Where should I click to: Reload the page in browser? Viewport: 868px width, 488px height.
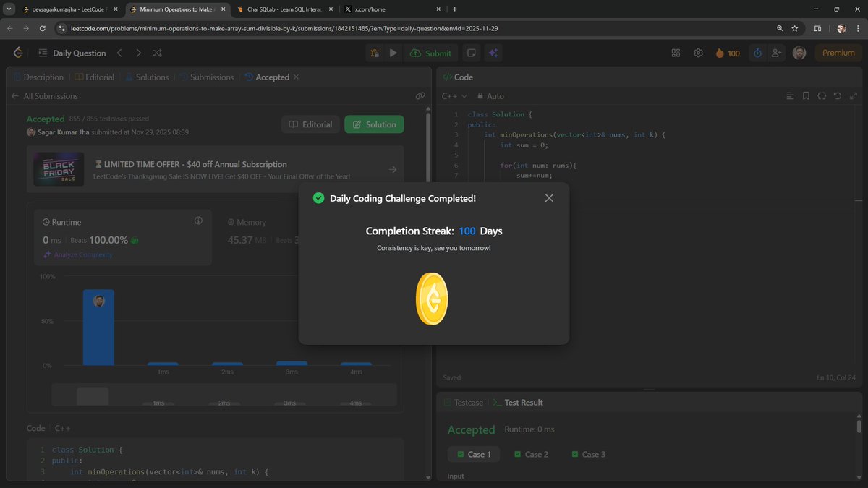[42, 28]
